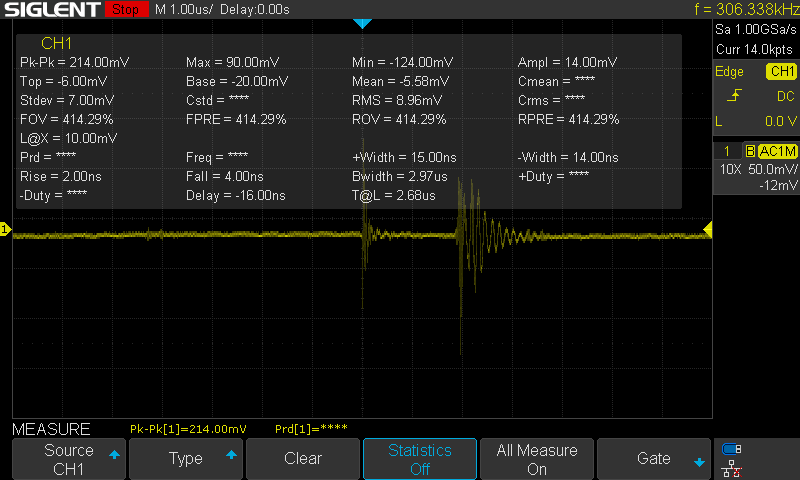Click the Delay:0.00s label in header
The width and height of the screenshot is (800, 480).
(x=255, y=9)
